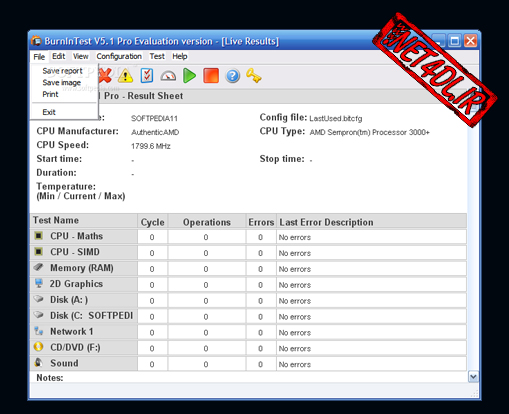509x414 pixels.
Task: Click the Memory (RAM) module icon
Action: pos(39,267)
